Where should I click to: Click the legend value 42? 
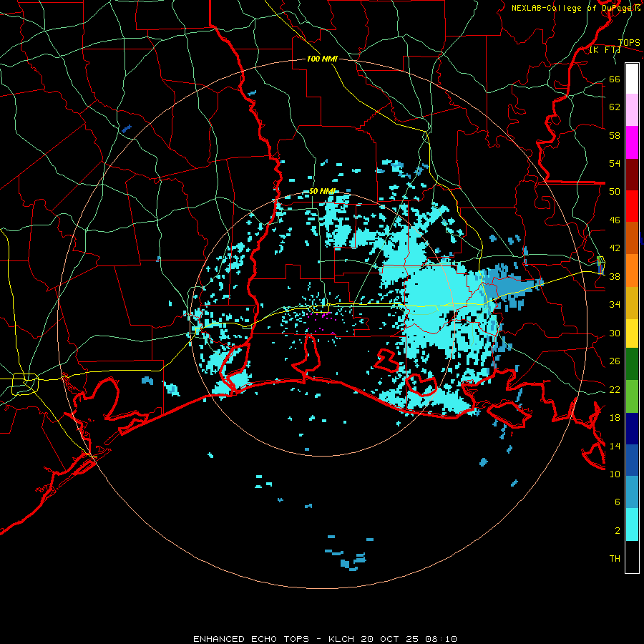615,248
